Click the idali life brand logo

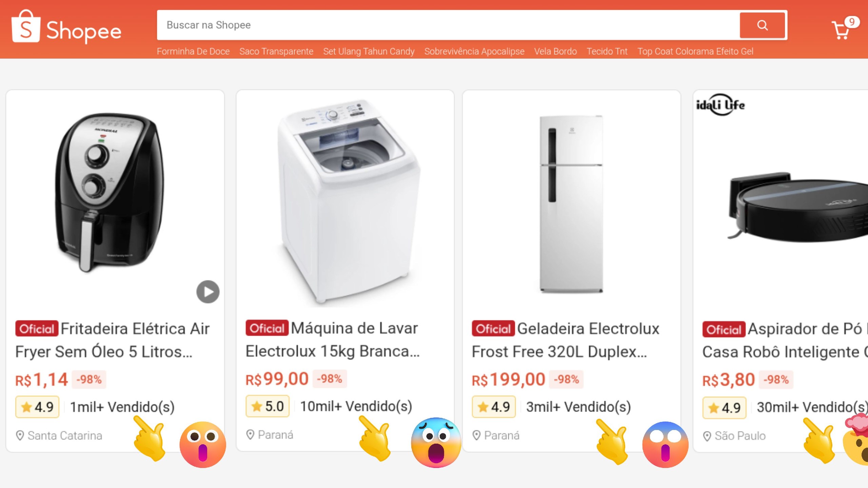point(721,105)
